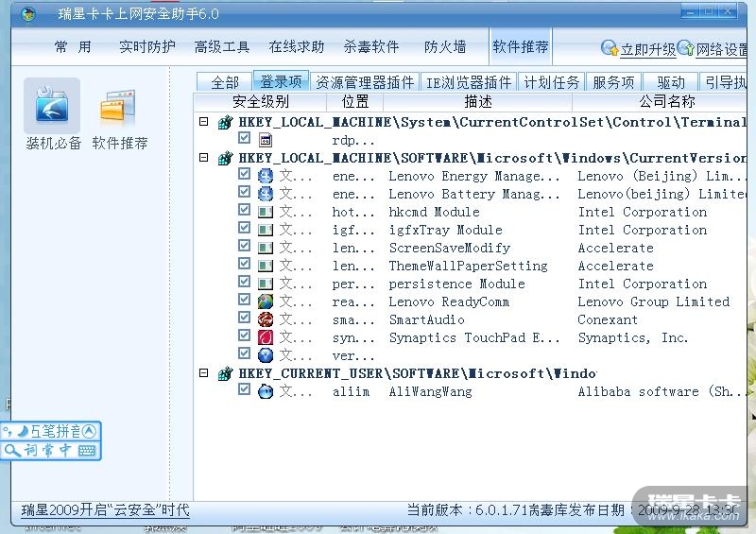Image resolution: width=756 pixels, height=534 pixels.
Task: Click the 立即升级 link
Action: (648, 49)
